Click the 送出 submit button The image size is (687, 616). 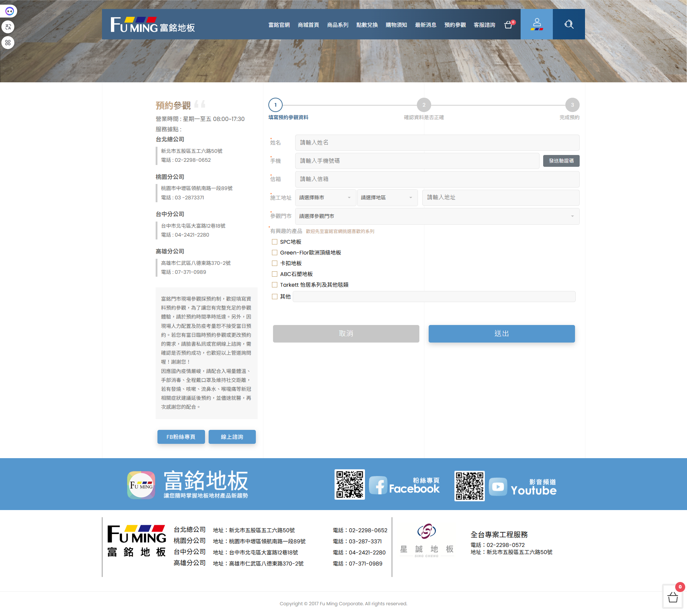point(501,334)
